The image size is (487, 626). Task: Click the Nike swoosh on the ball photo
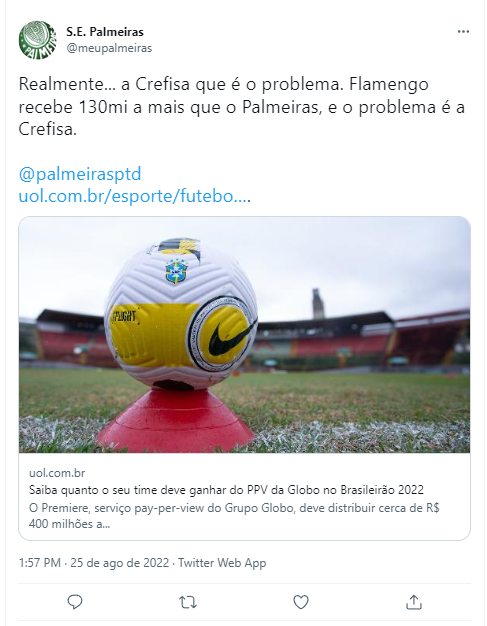tap(231, 336)
